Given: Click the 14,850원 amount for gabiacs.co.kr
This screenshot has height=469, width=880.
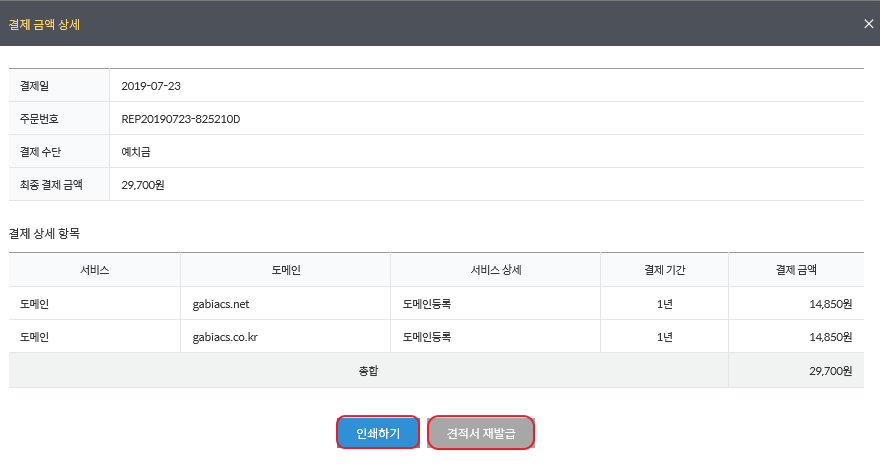Looking at the screenshot, I should (x=831, y=337).
